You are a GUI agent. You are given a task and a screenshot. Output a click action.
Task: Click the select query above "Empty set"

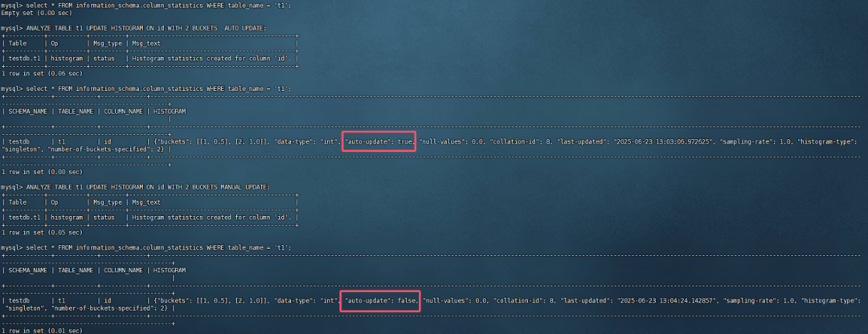click(145, 5)
